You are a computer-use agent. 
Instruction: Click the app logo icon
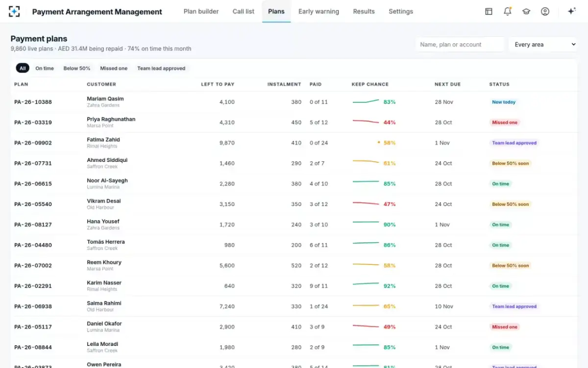pos(15,11)
